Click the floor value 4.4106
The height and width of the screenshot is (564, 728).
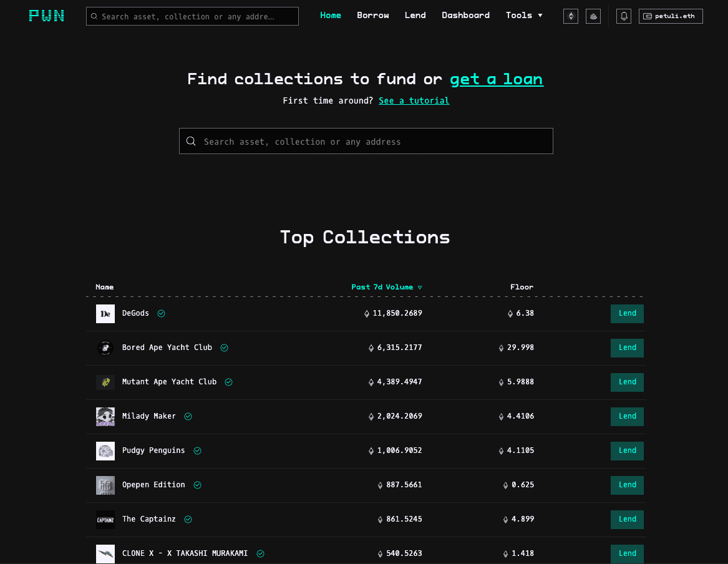520,416
